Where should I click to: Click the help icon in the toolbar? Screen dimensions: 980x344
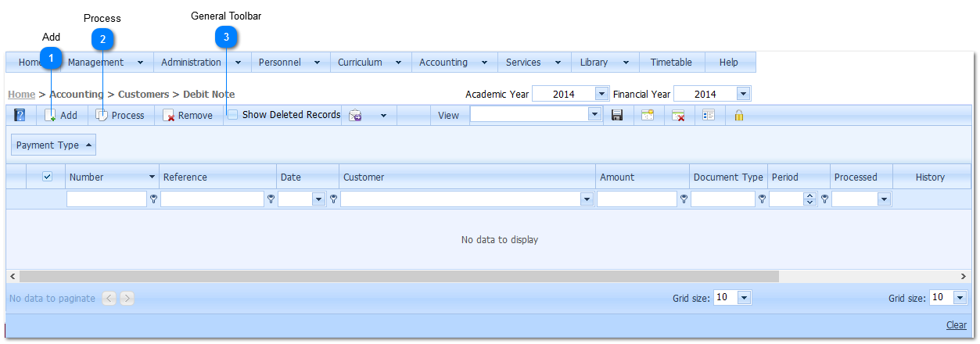pyautogui.click(x=20, y=115)
